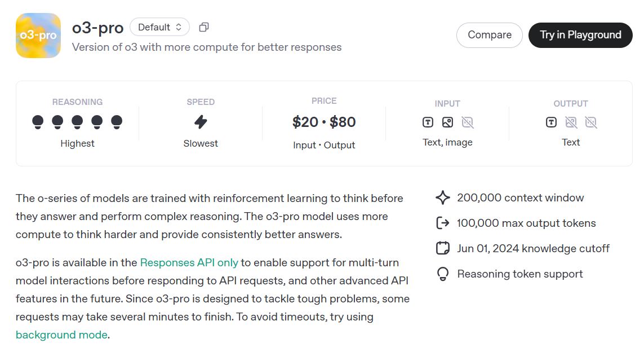Click the context window sparkle icon

pos(443,197)
